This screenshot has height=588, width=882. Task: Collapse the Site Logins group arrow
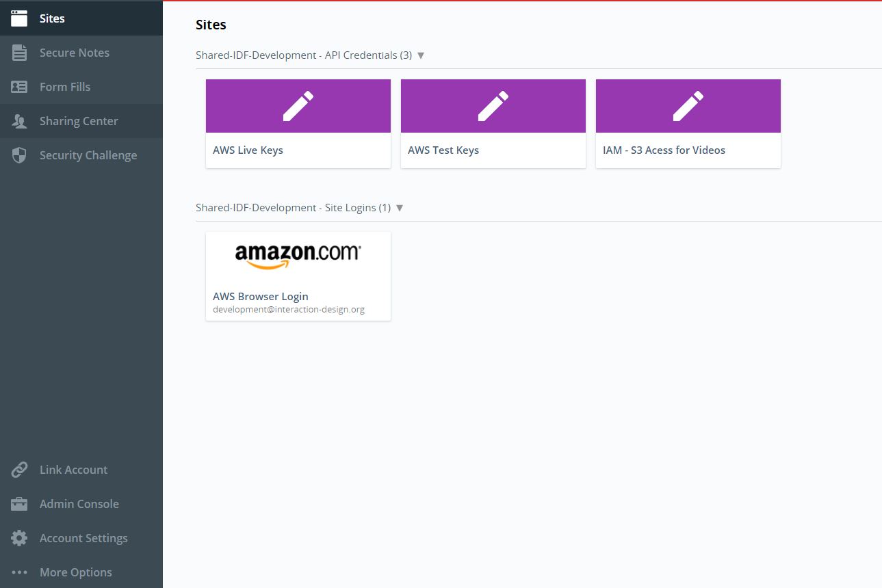(400, 208)
